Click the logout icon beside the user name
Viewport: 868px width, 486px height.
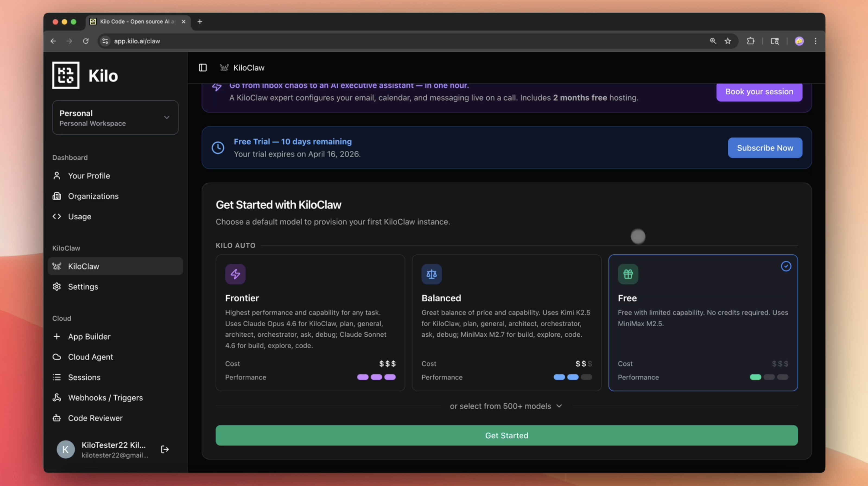click(165, 449)
